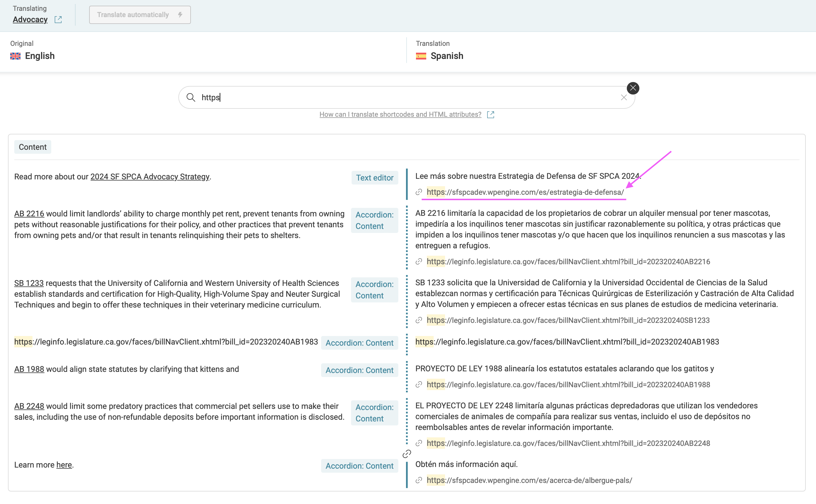Edit translation 'Lee más sobre nuestra Estrategia'

point(528,176)
